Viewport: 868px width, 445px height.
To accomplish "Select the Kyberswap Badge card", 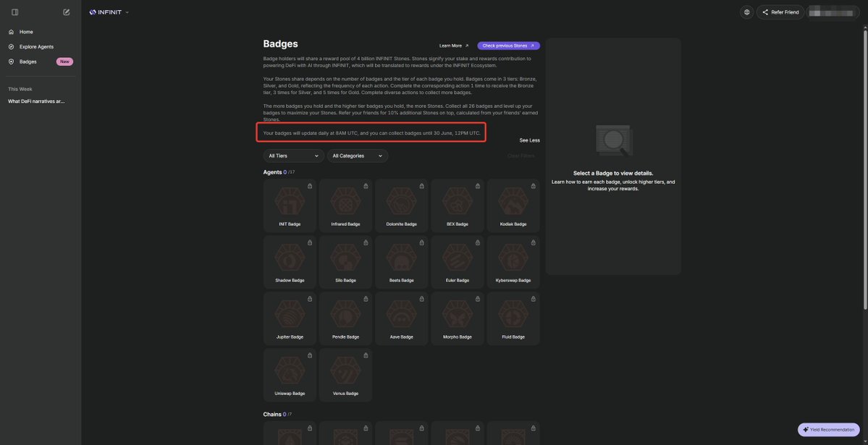I will tap(513, 262).
